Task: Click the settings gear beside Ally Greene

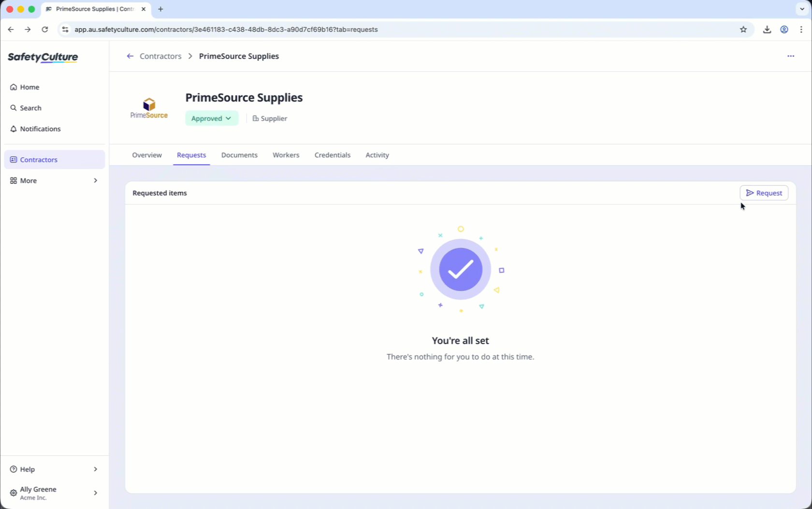Action: [14, 493]
